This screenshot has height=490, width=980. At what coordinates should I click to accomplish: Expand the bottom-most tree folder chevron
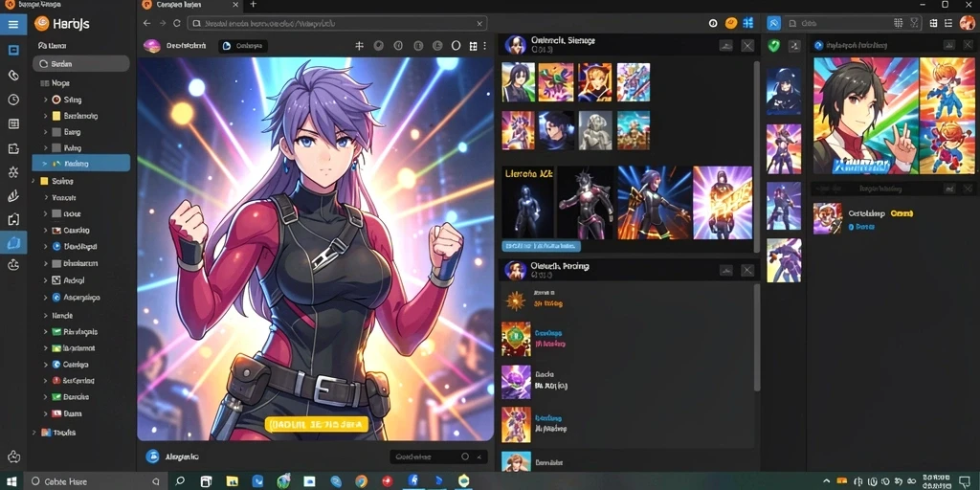click(33, 432)
